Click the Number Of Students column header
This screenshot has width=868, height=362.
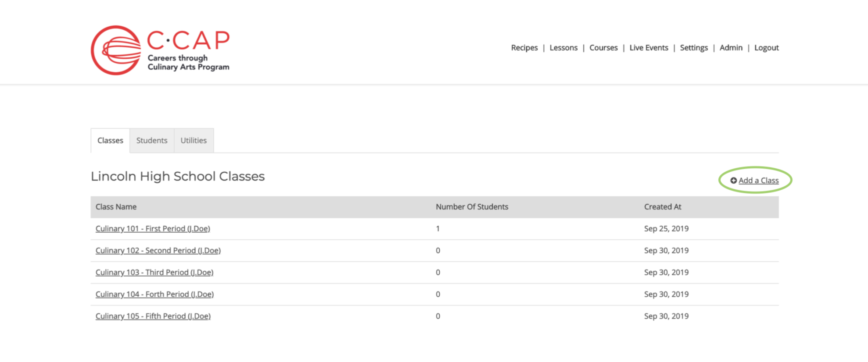click(472, 207)
